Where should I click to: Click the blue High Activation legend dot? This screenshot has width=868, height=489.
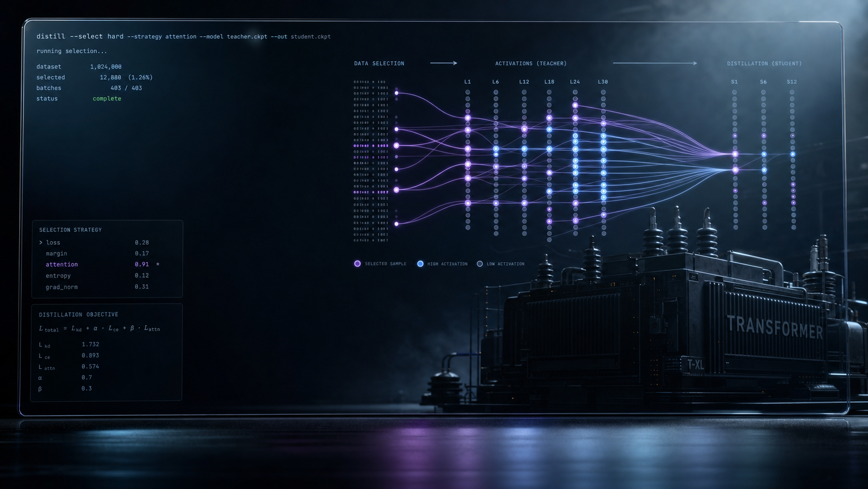tap(420, 263)
